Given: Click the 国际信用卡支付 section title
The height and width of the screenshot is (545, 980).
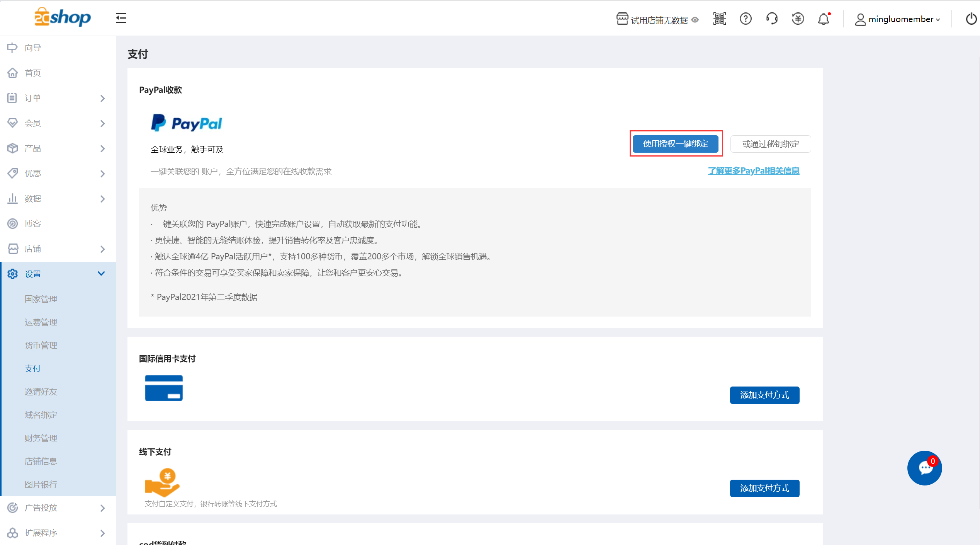Looking at the screenshot, I should (x=167, y=359).
